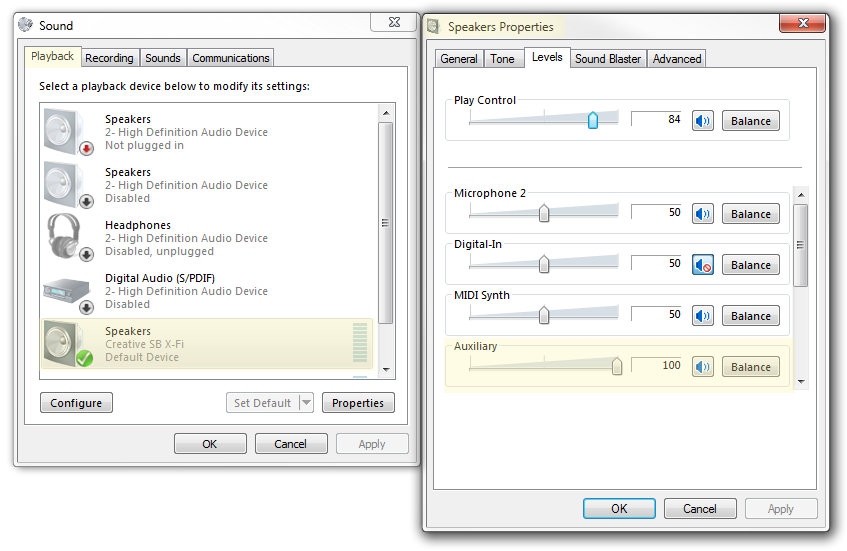Click the Digital-In value field
The image size is (847, 551).
pyautogui.click(x=657, y=263)
